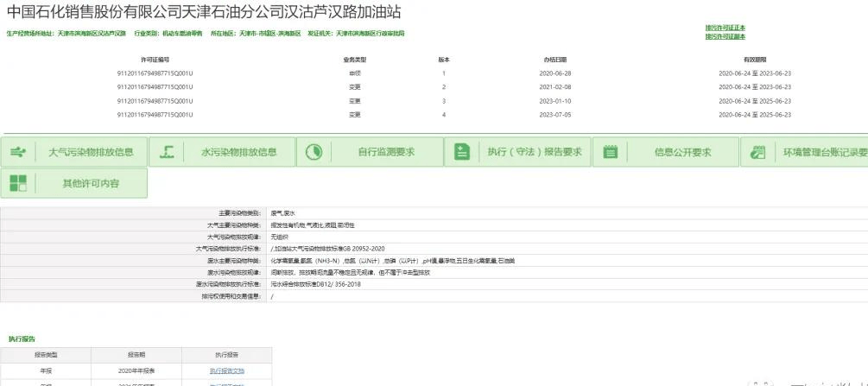Image resolution: width=868 pixels, height=386 pixels.
Task: Select the completion date 2023-07-05
Action: pos(555,115)
